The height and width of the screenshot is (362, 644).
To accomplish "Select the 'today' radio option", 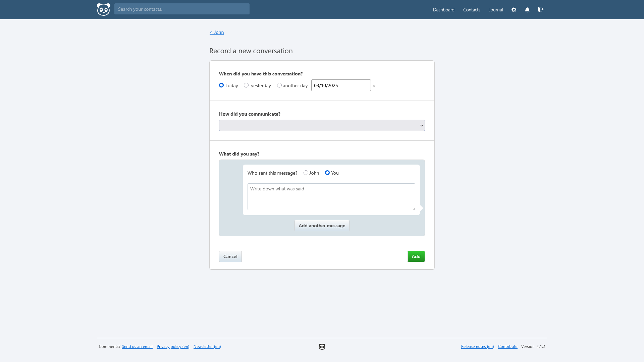I will [x=221, y=85].
